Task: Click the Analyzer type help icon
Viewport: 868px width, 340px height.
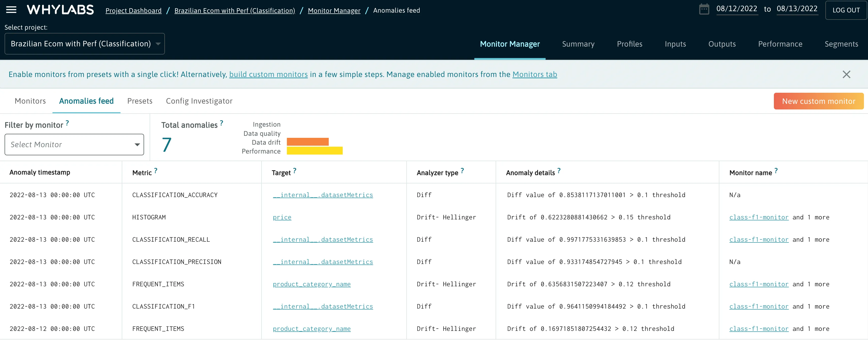Action: (462, 171)
